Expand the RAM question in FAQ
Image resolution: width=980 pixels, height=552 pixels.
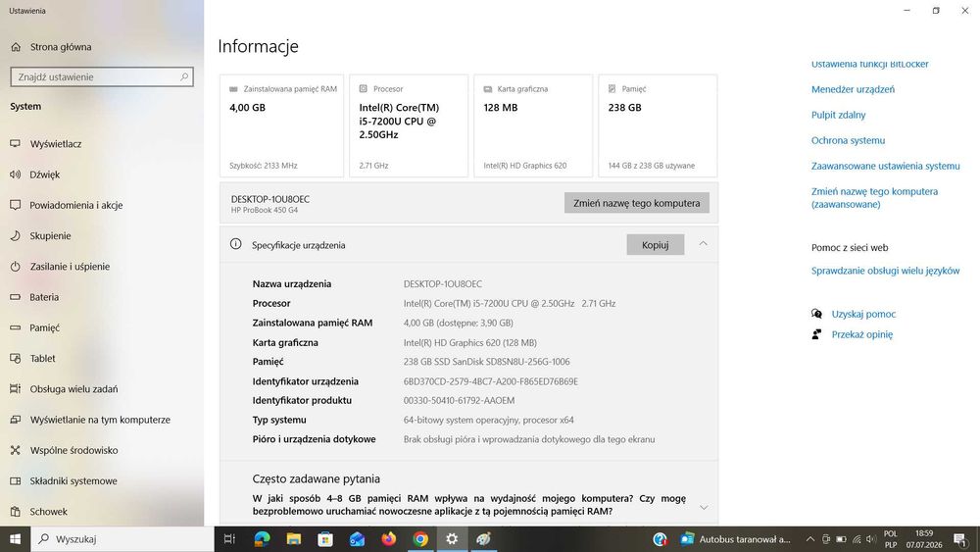click(x=704, y=507)
